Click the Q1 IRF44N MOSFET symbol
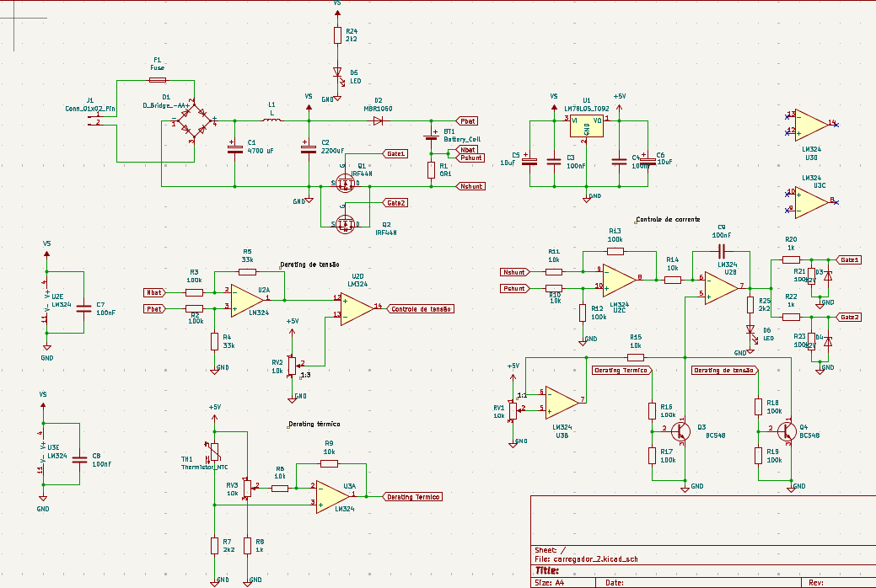The image size is (876, 588). tap(346, 183)
